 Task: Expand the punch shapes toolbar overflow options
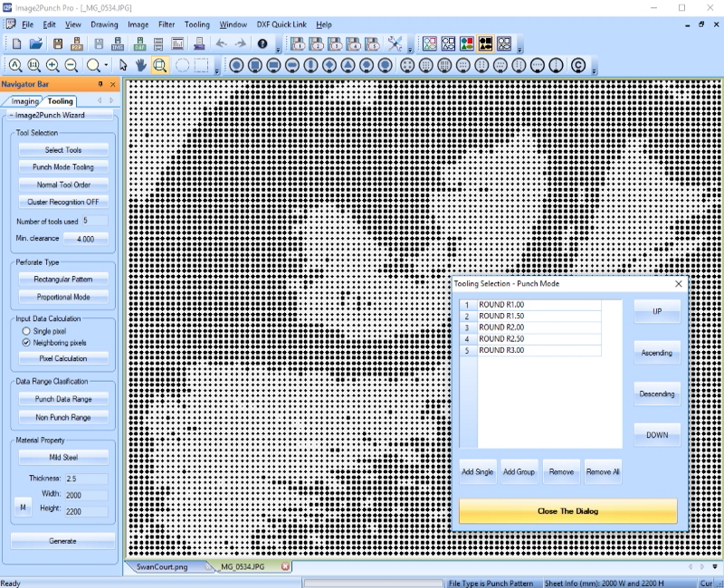(x=595, y=71)
